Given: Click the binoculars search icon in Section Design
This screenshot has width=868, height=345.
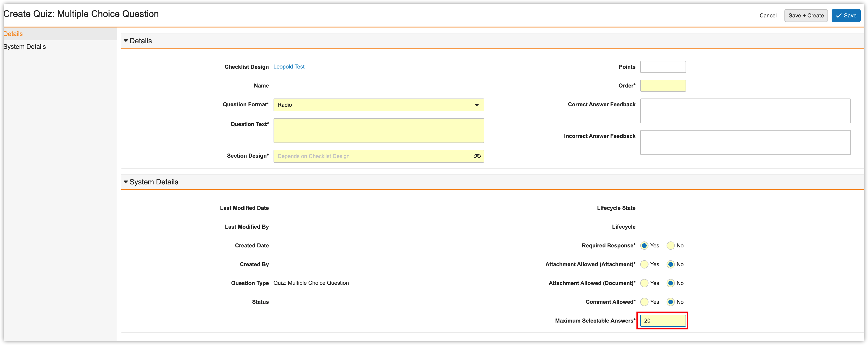Looking at the screenshot, I should (x=477, y=156).
